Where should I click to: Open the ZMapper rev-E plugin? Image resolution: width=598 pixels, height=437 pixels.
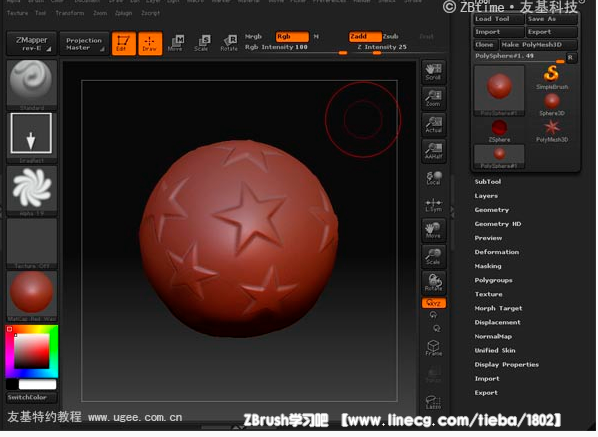(x=32, y=43)
